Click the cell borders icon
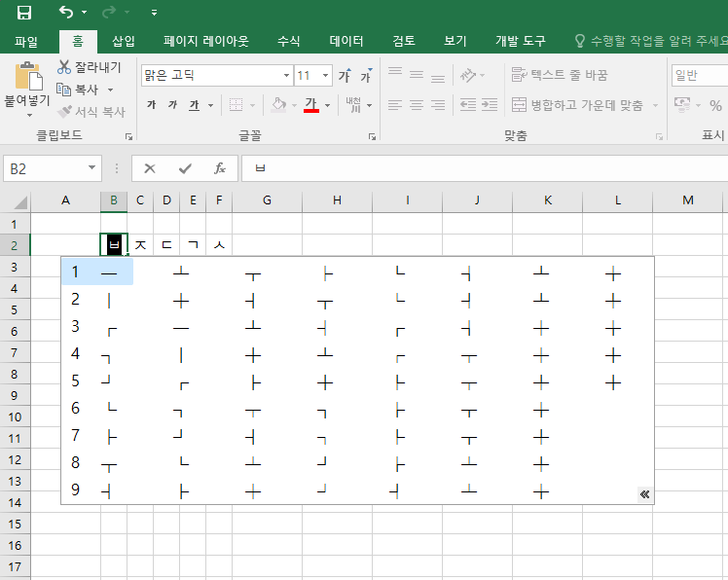 [237, 105]
